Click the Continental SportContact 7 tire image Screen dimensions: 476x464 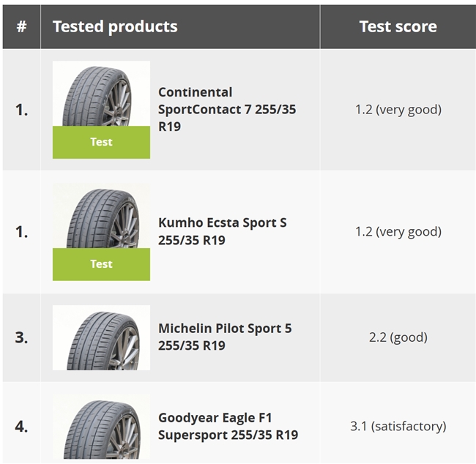click(x=101, y=94)
